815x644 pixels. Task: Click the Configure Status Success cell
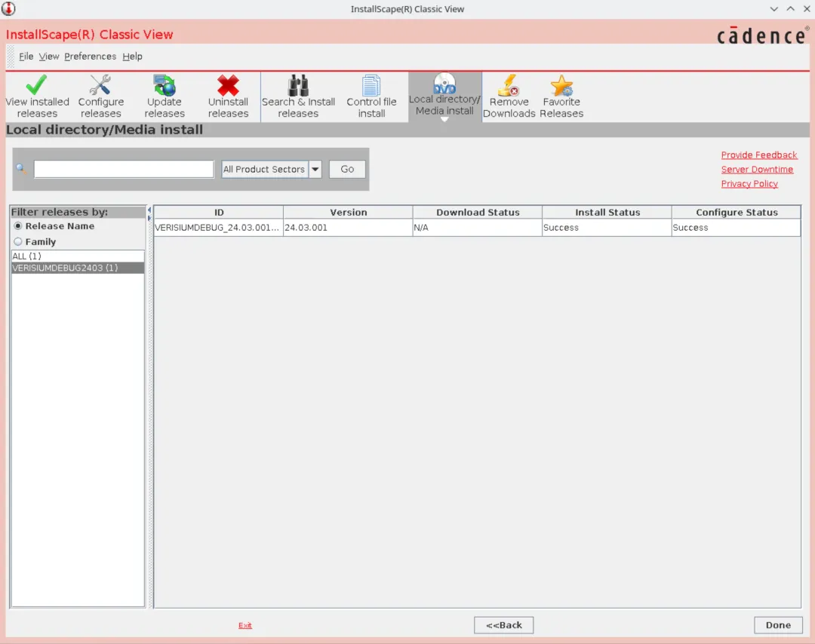(736, 228)
